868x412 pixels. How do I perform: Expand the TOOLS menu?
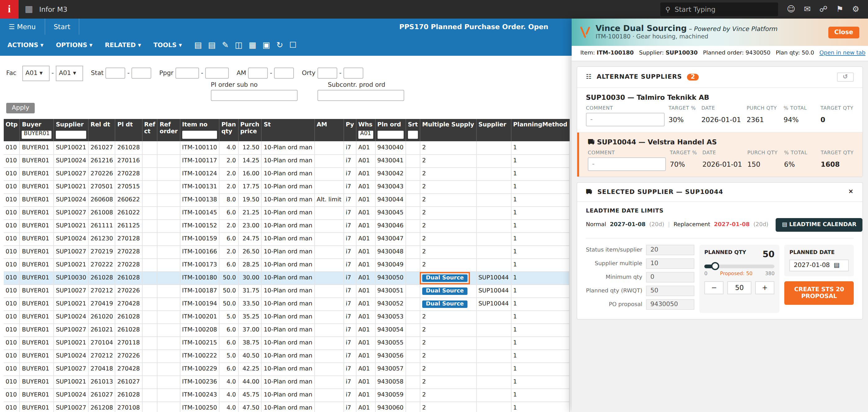(167, 45)
